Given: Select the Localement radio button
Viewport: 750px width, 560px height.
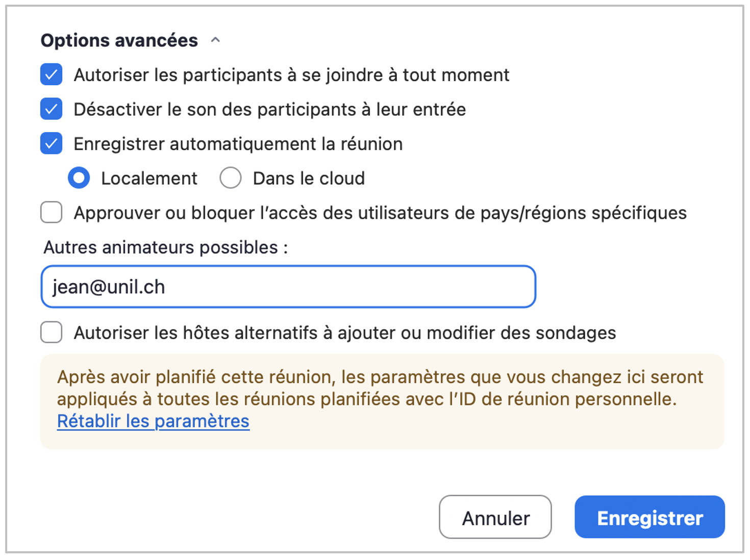Looking at the screenshot, I should pyautogui.click(x=79, y=178).
